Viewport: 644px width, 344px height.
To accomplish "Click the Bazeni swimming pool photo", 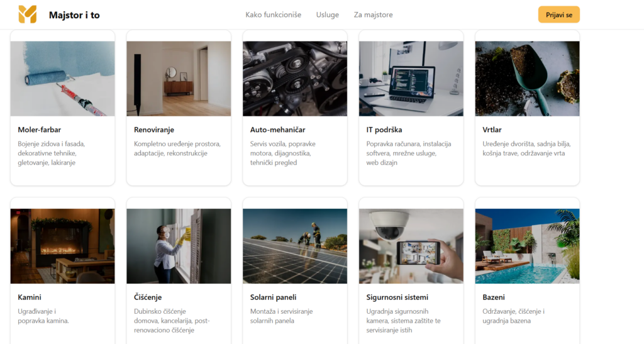I will pos(527,246).
